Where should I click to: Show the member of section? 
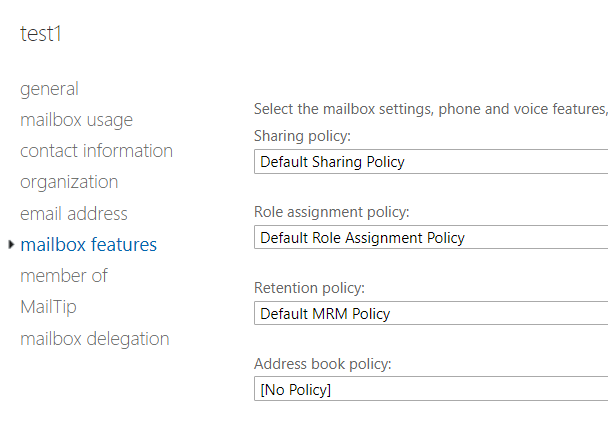point(64,276)
